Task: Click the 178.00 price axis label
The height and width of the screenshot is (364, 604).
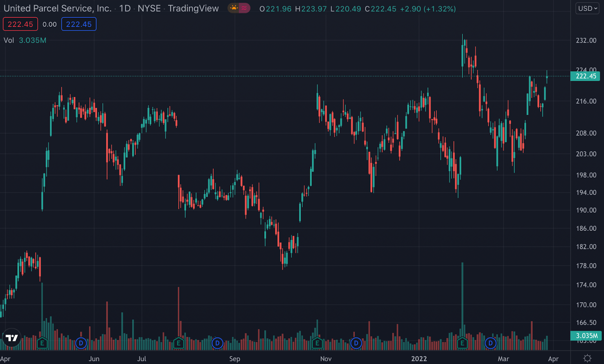Action: [586, 266]
